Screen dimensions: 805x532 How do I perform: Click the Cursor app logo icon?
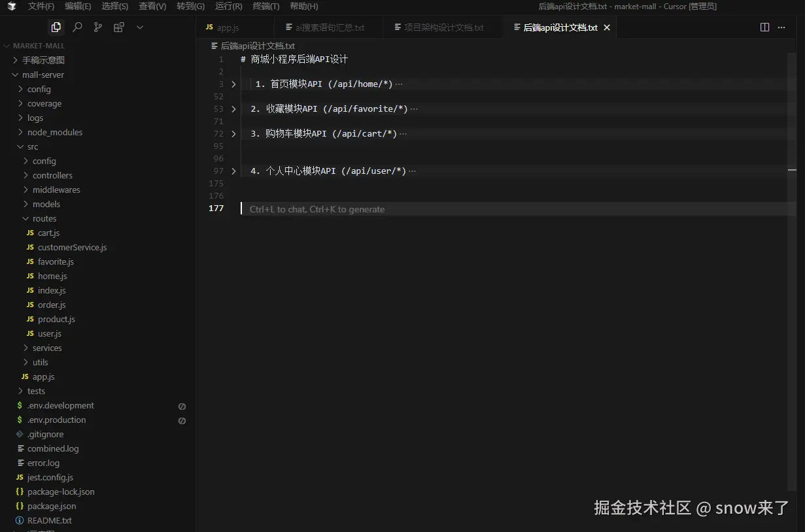coord(12,7)
